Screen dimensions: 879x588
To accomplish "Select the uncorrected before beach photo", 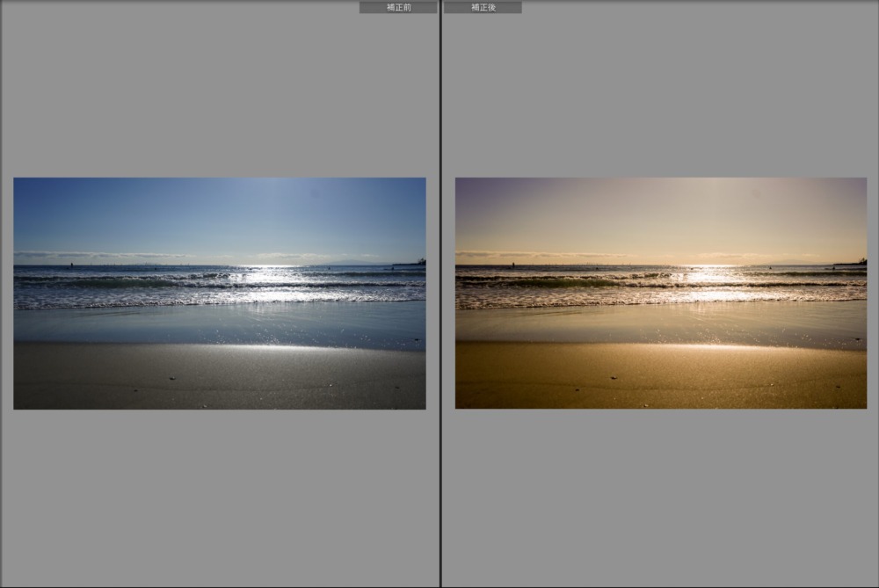I will (220, 294).
